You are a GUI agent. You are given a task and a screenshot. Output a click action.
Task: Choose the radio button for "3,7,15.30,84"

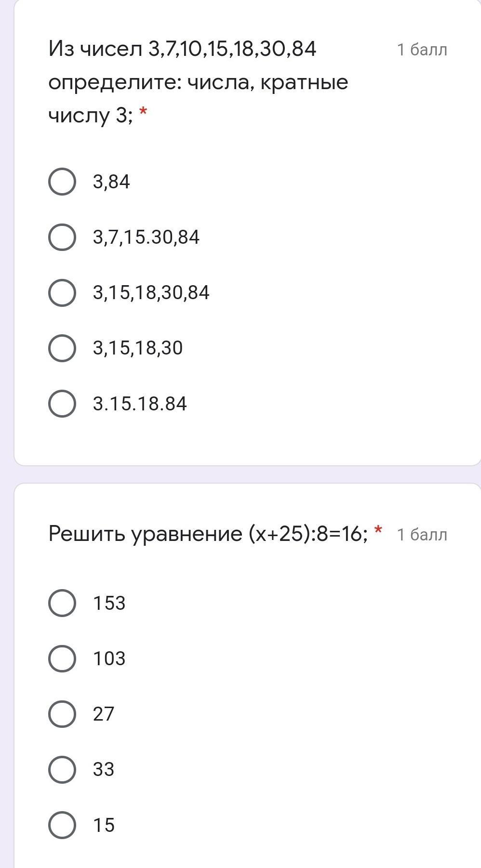pyautogui.click(x=62, y=237)
